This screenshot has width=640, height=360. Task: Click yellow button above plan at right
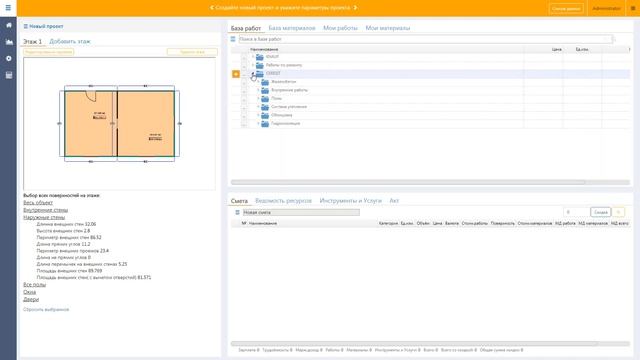tap(192, 52)
